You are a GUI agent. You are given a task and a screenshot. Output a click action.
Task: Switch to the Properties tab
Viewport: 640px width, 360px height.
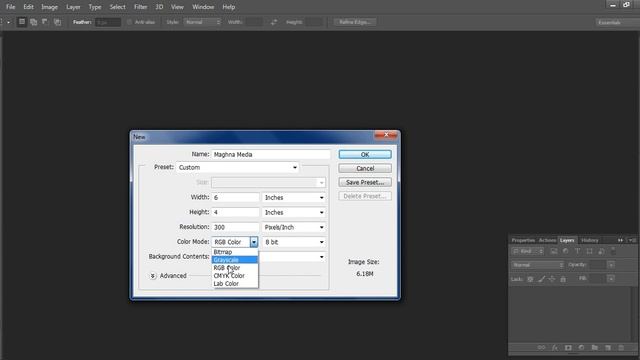click(x=523, y=240)
